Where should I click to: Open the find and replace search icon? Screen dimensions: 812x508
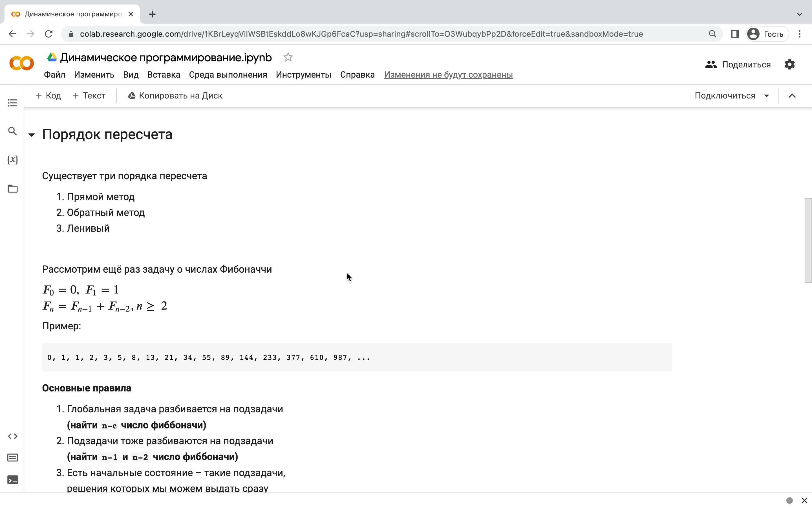pyautogui.click(x=12, y=131)
